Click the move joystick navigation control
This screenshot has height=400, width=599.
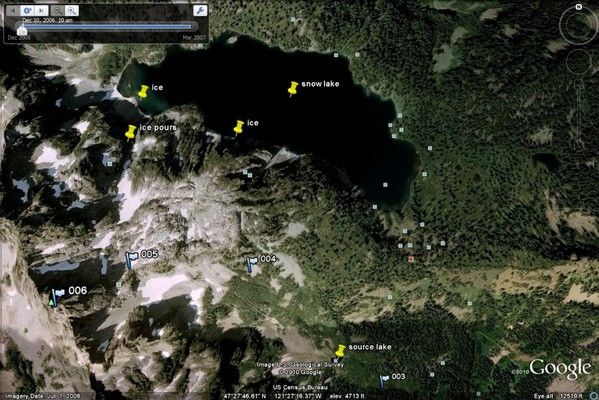pos(579,62)
